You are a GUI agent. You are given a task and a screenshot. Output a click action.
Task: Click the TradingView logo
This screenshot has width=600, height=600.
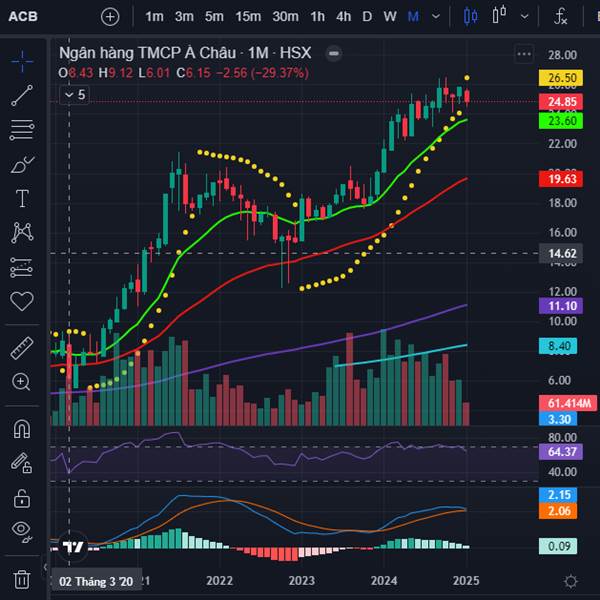pyautogui.click(x=73, y=546)
